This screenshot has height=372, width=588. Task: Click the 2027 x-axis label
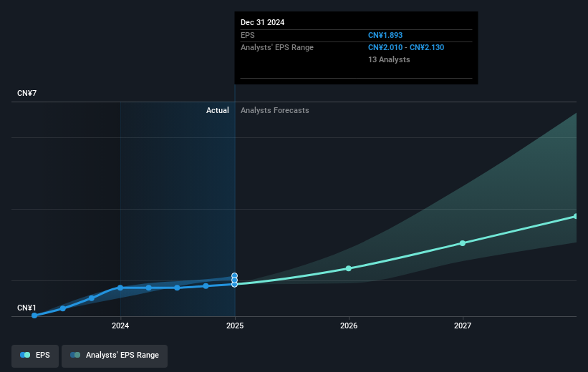[463, 326]
